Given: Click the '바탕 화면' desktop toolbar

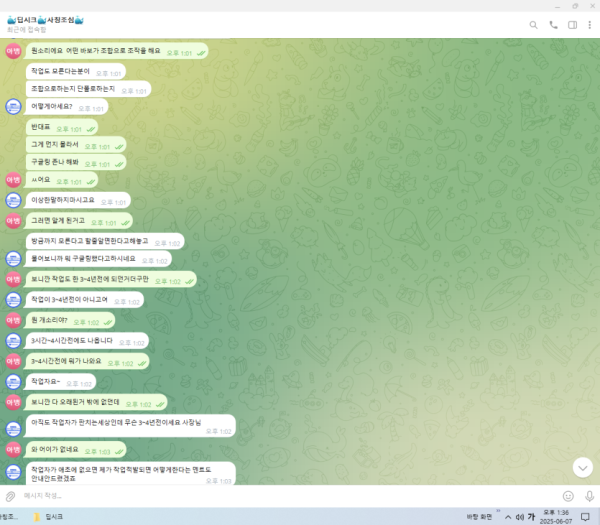Looking at the screenshot, I should click(x=479, y=517).
